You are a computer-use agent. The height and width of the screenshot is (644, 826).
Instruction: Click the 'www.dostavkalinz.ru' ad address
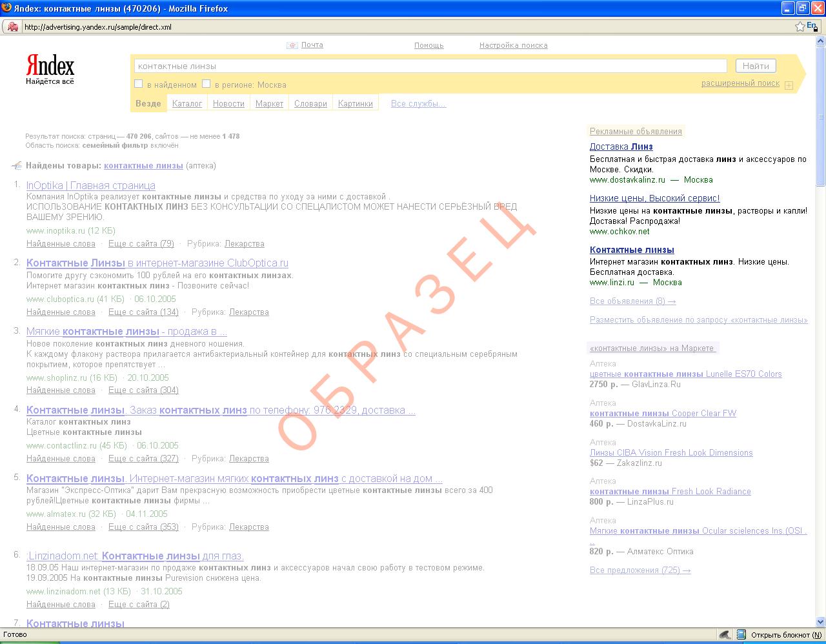coord(627,180)
